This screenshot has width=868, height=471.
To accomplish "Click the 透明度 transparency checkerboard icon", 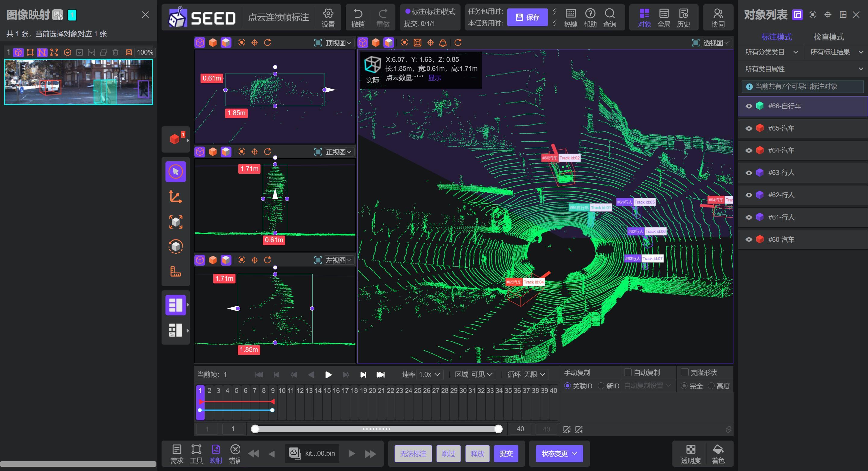I will (x=690, y=449).
